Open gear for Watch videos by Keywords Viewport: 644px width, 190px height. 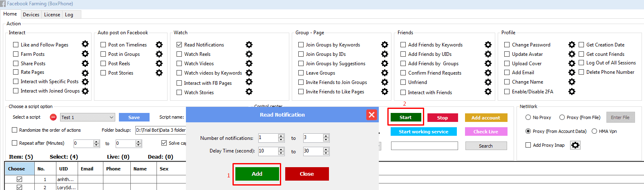coord(249,73)
